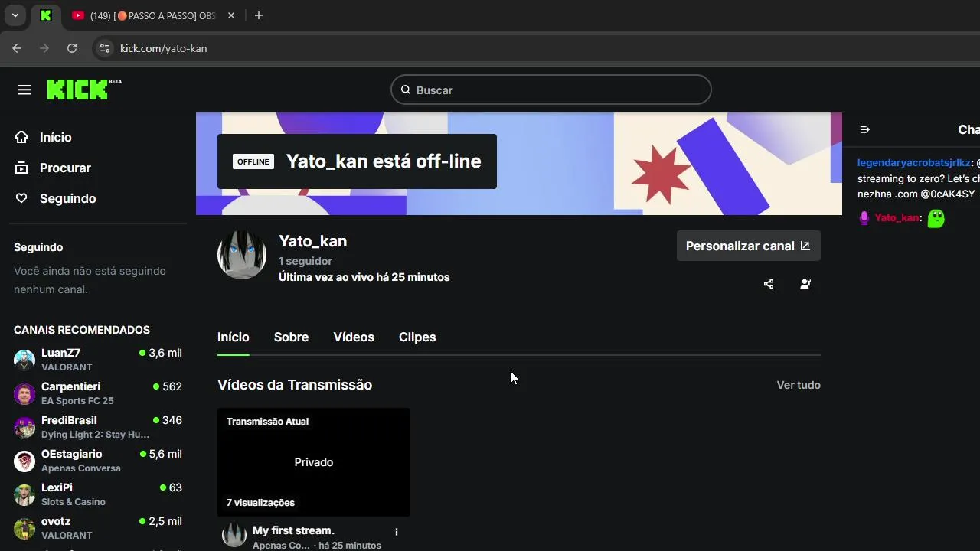The image size is (980, 551).
Task: Click 'Vídeos da Transmissão' heading
Action: pyautogui.click(x=295, y=385)
